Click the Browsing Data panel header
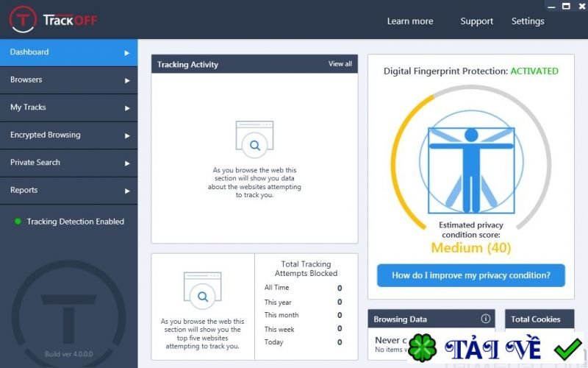This screenshot has height=368, width=588. pyautogui.click(x=431, y=319)
